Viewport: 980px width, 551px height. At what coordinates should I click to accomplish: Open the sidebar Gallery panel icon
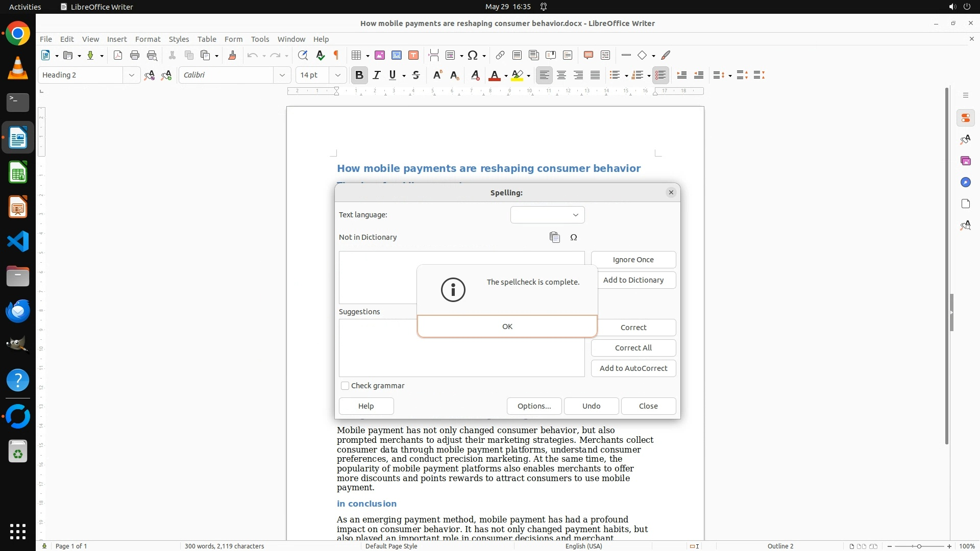(965, 161)
